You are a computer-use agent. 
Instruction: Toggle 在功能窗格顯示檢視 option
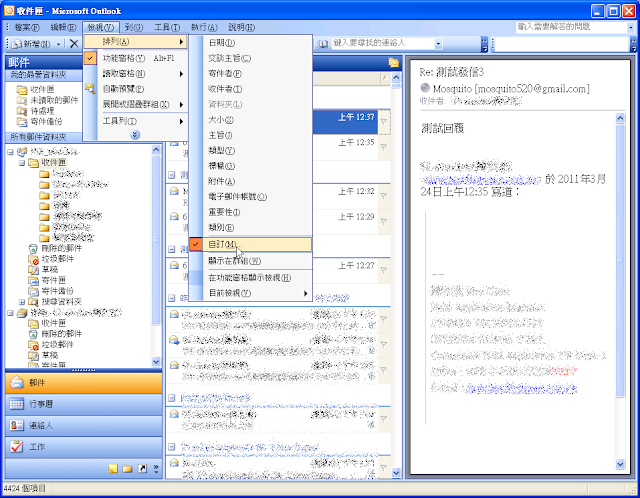click(251, 278)
